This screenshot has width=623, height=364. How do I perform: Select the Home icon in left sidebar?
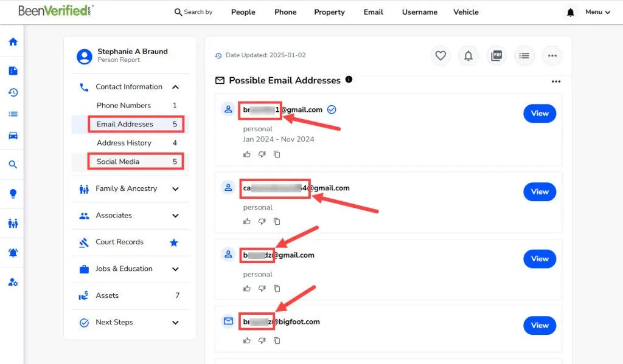coord(12,42)
